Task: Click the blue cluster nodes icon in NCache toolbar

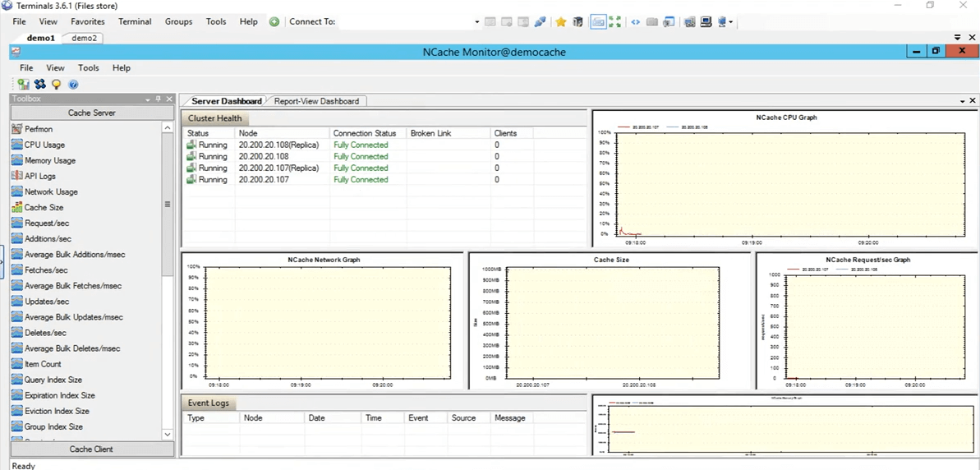Action: coord(40,85)
